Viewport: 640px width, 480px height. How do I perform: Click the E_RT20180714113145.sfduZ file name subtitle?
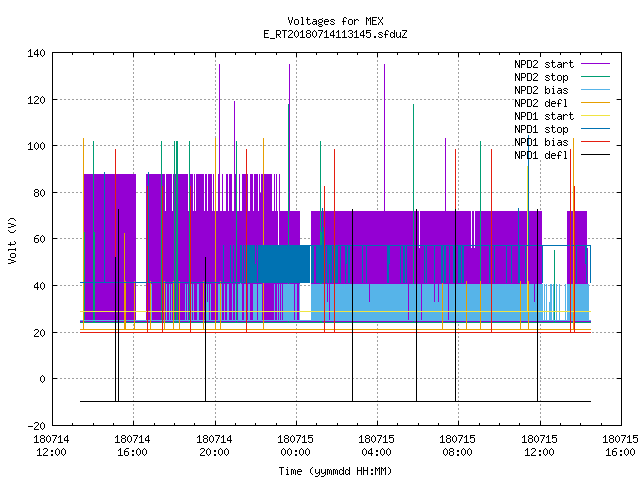tap(335, 34)
